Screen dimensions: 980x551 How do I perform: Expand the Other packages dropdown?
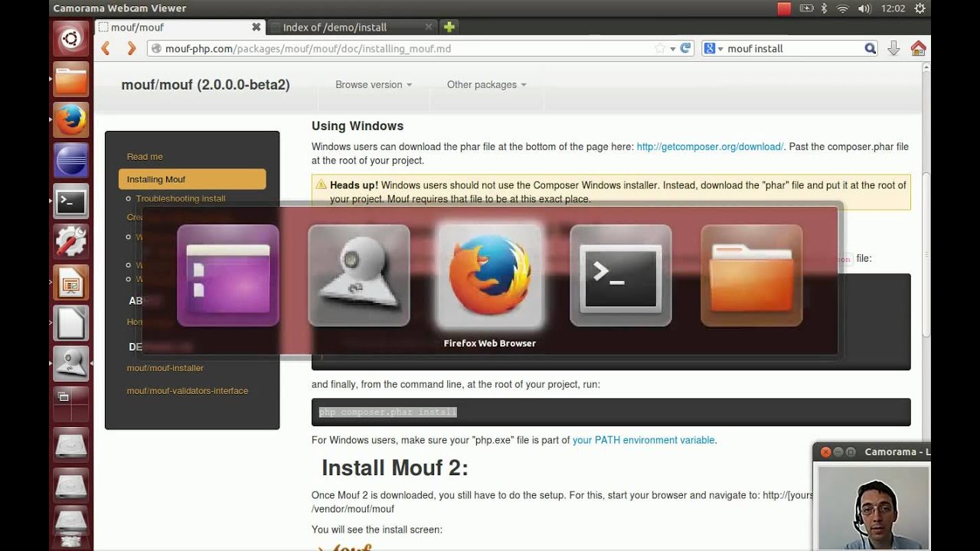(487, 85)
